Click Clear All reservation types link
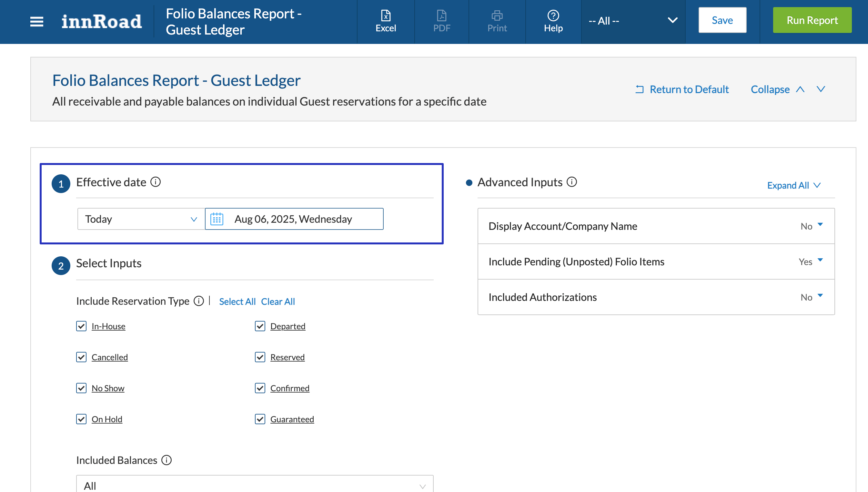Image resolution: width=868 pixels, height=492 pixels. pos(278,302)
